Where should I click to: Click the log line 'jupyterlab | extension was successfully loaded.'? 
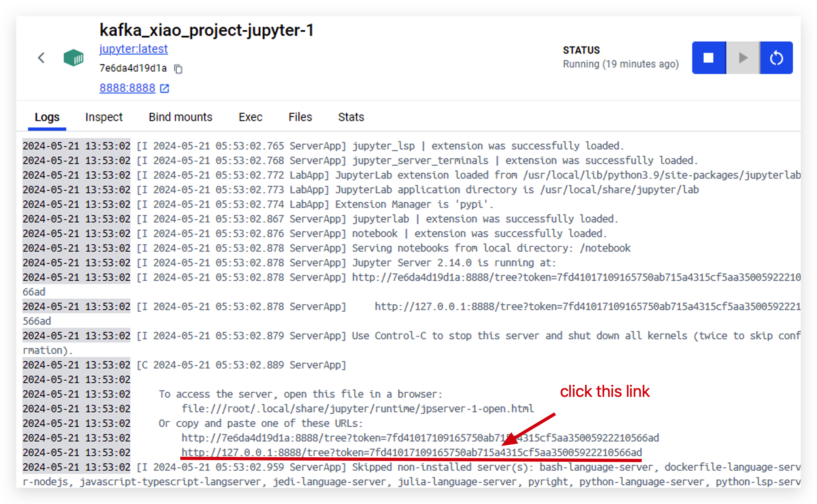[485, 219]
